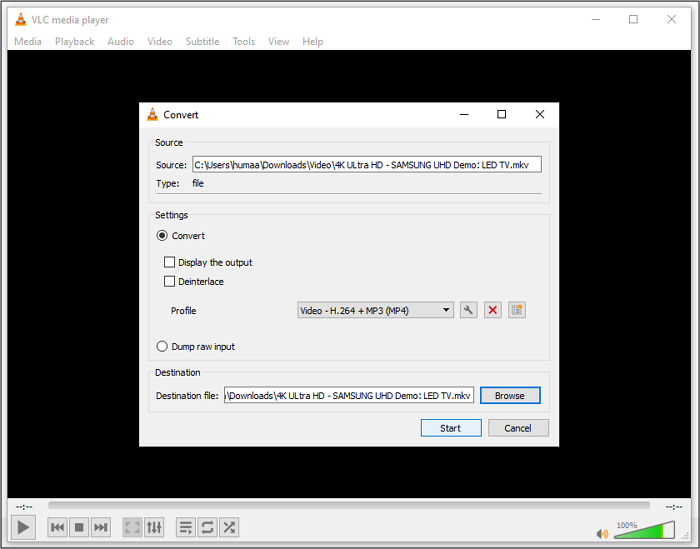The width and height of the screenshot is (700, 549).
Task: Delete selected profile with red X icon
Action: pos(492,310)
